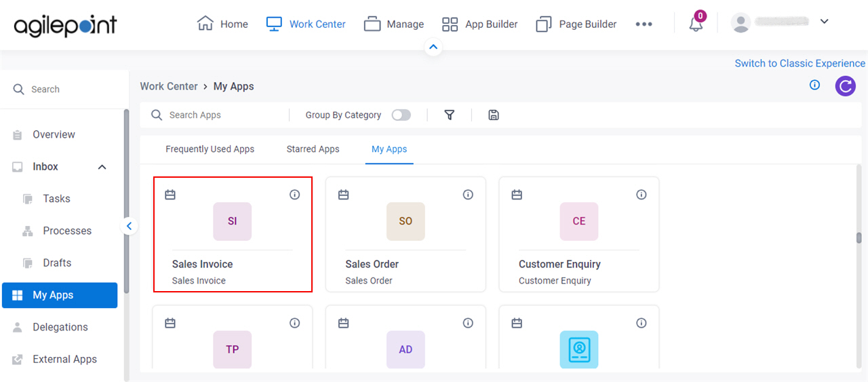Open the Sales Invoice app card
Viewport: 868px width, 382px height.
click(x=233, y=234)
